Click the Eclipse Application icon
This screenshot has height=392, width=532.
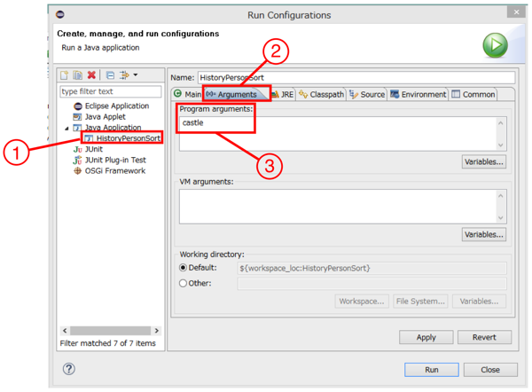pos(78,106)
